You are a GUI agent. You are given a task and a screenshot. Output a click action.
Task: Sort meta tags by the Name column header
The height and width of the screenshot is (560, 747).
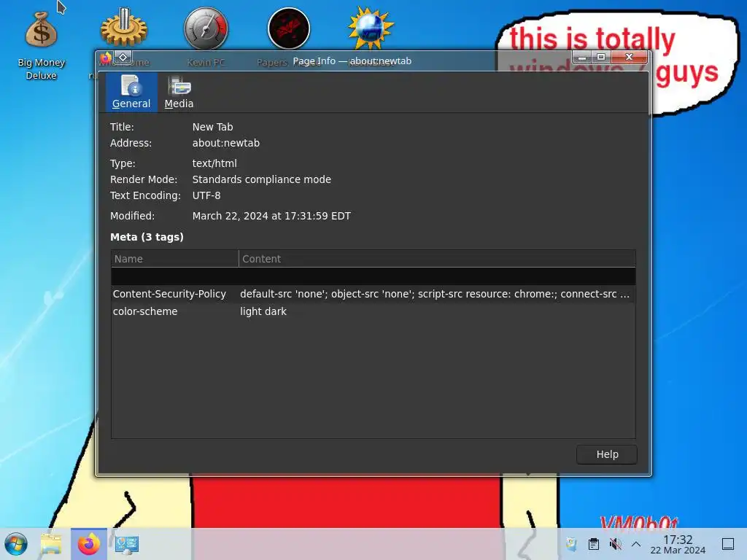(175, 259)
